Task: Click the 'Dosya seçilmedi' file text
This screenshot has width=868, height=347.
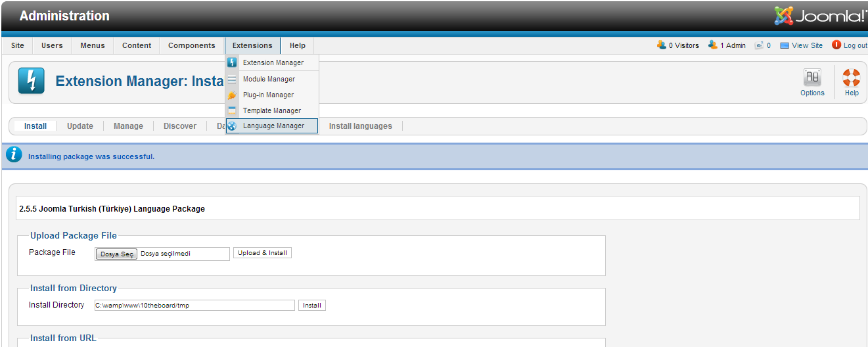Action: tap(166, 254)
